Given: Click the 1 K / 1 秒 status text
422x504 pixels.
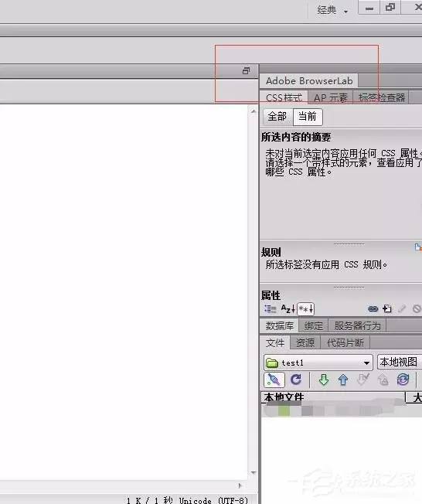Looking at the screenshot, I should [149, 500].
